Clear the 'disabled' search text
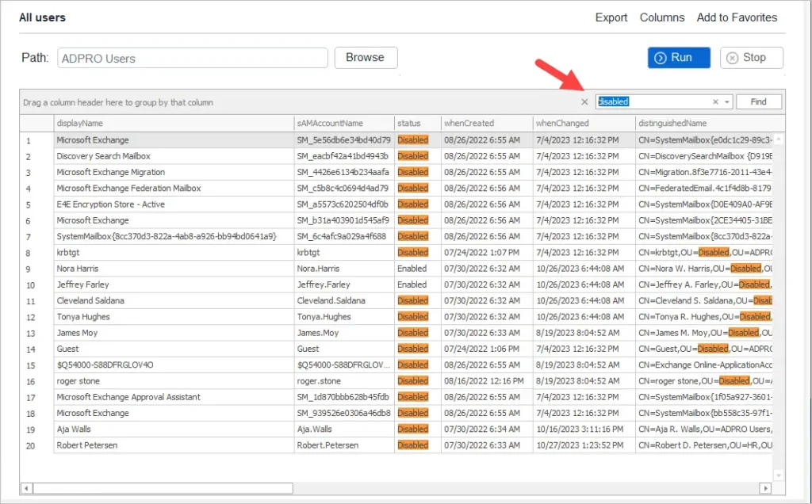812x504 pixels. click(715, 102)
